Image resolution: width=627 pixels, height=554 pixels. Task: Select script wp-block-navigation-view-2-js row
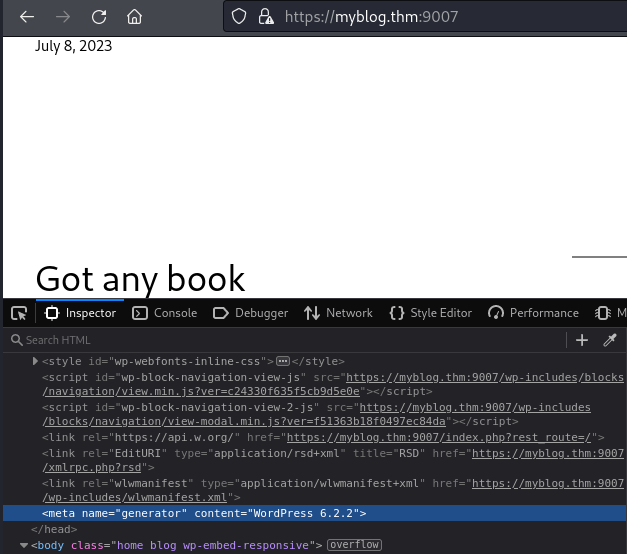pyautogui.click(x=315, y=414)
